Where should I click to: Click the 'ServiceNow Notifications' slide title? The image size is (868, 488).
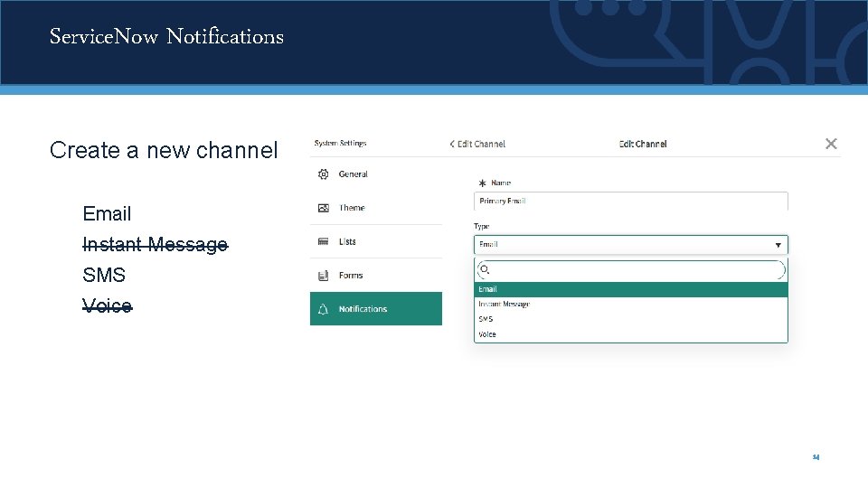pyautogui.click(x=166, y=36)
